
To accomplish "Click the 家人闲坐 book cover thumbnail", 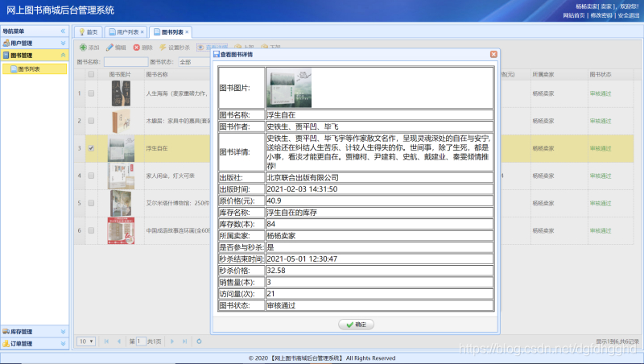I will point(122,176).
